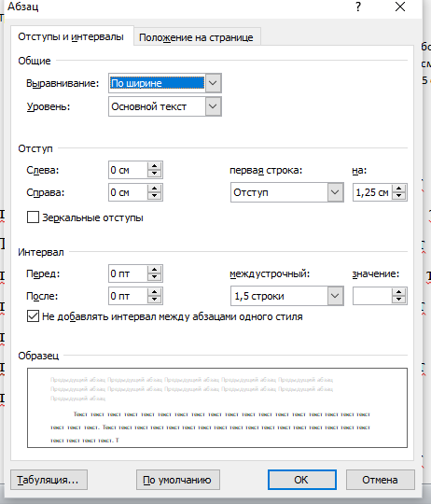Enable Зеркальные отступы checkbox
431x504 pixels.
click(33, 217)
